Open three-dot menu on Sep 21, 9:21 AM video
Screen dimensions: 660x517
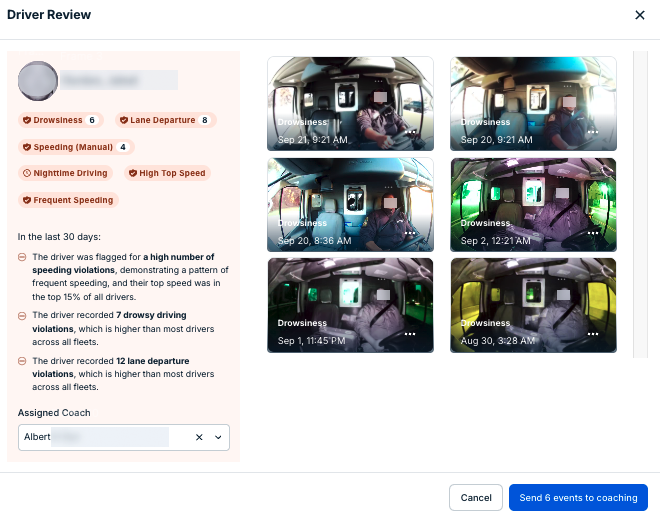(x=410, y=132)
